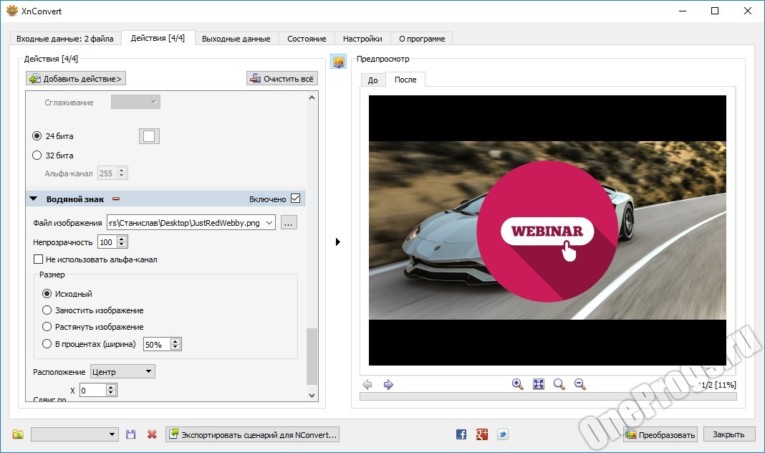Click Добавить действие dropdown button
Screen dimensions: 765x453
click(76, 79)
